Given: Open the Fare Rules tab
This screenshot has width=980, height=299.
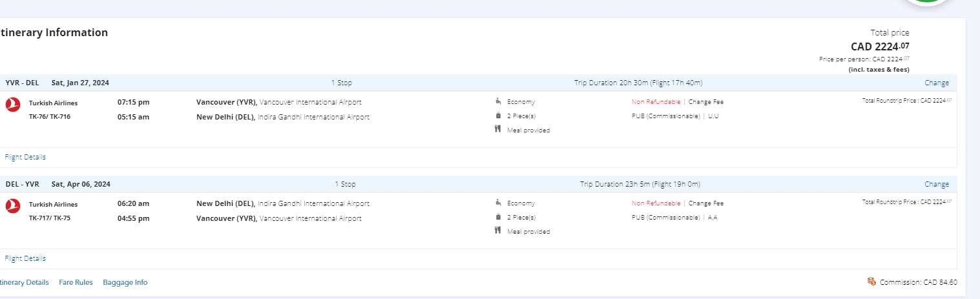Looking at the screenshot, I should pyautogui.click(x=76, y=282).
